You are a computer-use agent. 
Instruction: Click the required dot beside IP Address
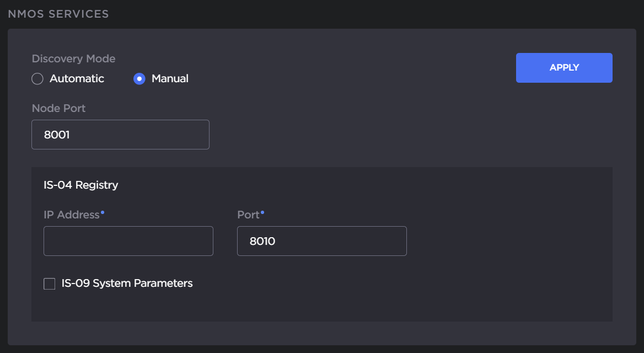(103, 212)
